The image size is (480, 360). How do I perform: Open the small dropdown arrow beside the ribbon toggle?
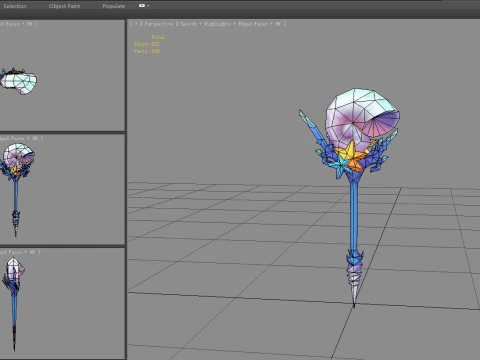(148, 6)
